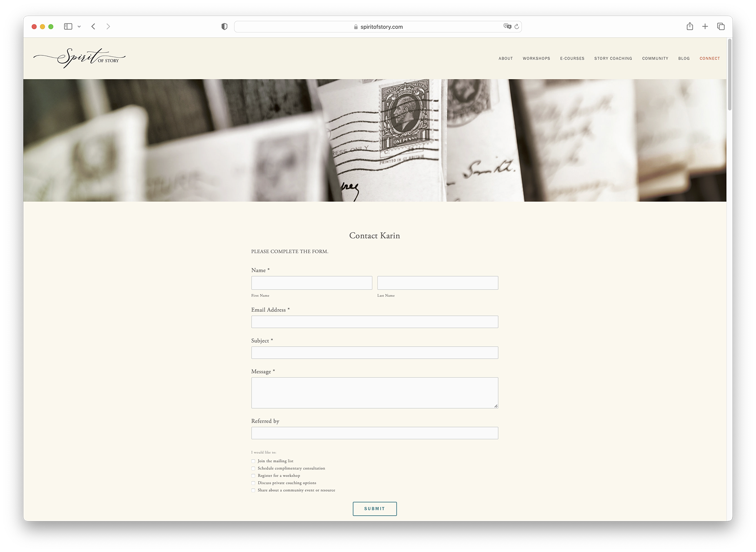The height and width of the screenshot is (552, 756).
Task: Check Discuss private coaching options
Action: (253, 483)
